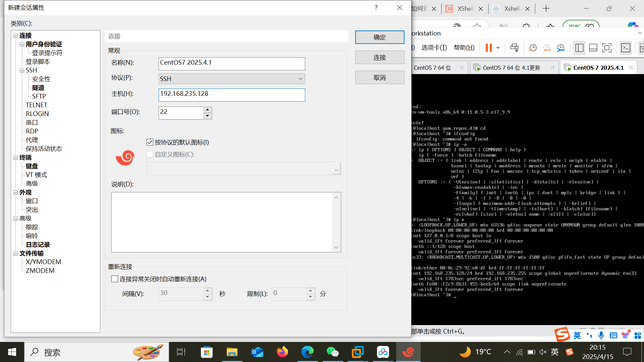Enable auto reconnect on abnormal close
Screen dimensions: 644x362
(115, 279)
